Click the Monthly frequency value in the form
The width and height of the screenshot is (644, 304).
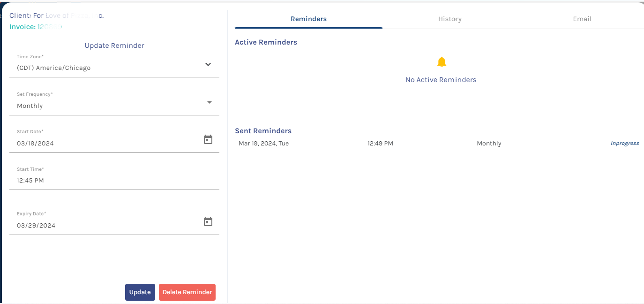(30, 106)
